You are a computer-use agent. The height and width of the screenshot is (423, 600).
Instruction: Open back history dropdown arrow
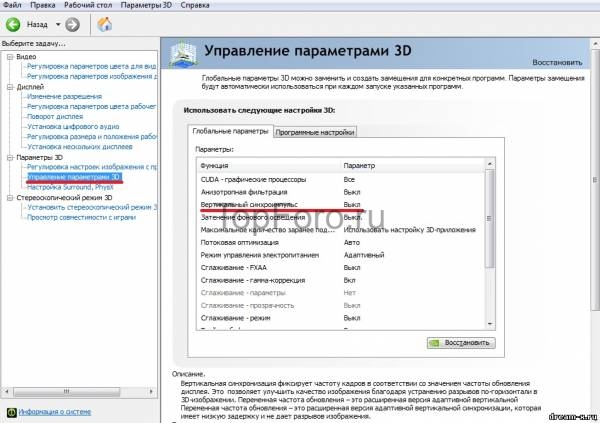58,24
